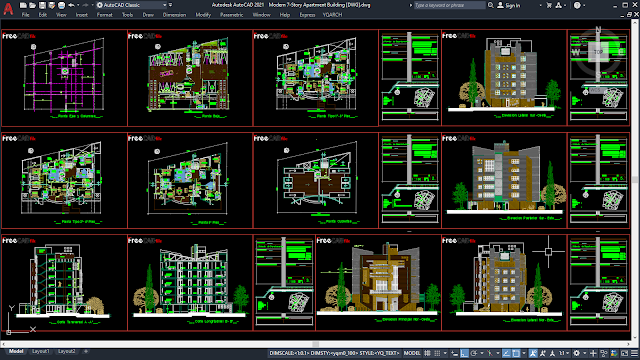Click the keyword search input field
This screenshot has height=360, width=640.
(x=449, y=5)
